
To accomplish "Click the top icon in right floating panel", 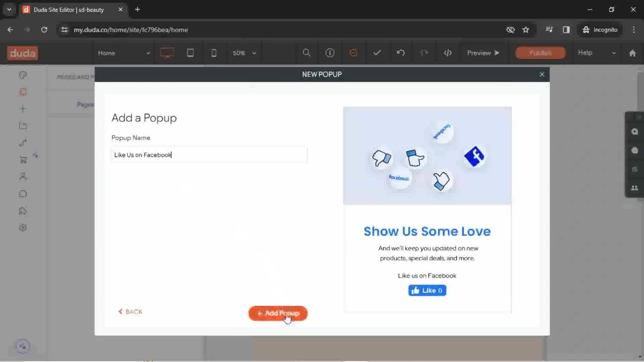I will pos(634,132).
